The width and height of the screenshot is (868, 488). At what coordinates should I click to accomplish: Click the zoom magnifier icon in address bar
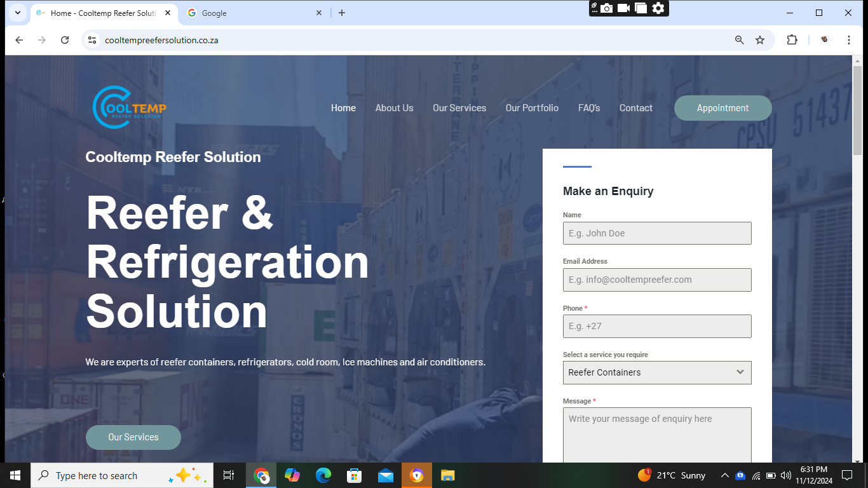[739, 40]
